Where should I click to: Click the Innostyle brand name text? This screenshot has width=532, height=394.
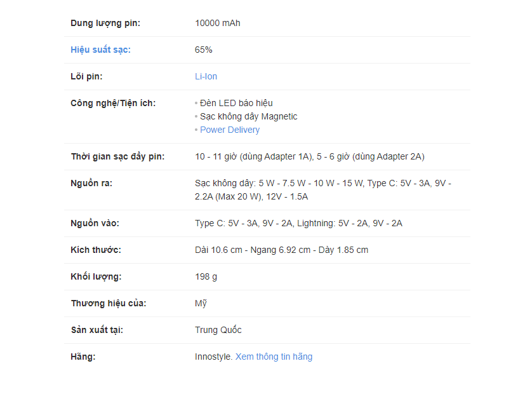213,357
